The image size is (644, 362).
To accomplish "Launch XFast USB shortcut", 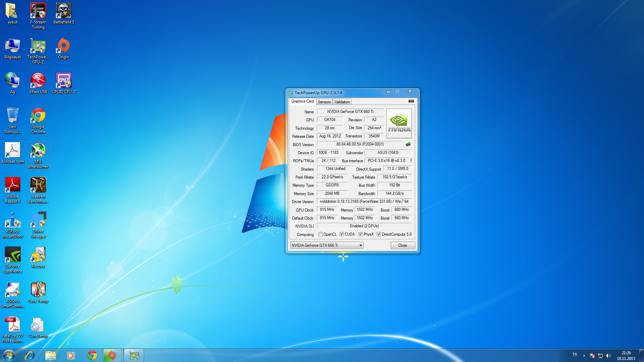I will pyautogui.click(x=38, y=83).
